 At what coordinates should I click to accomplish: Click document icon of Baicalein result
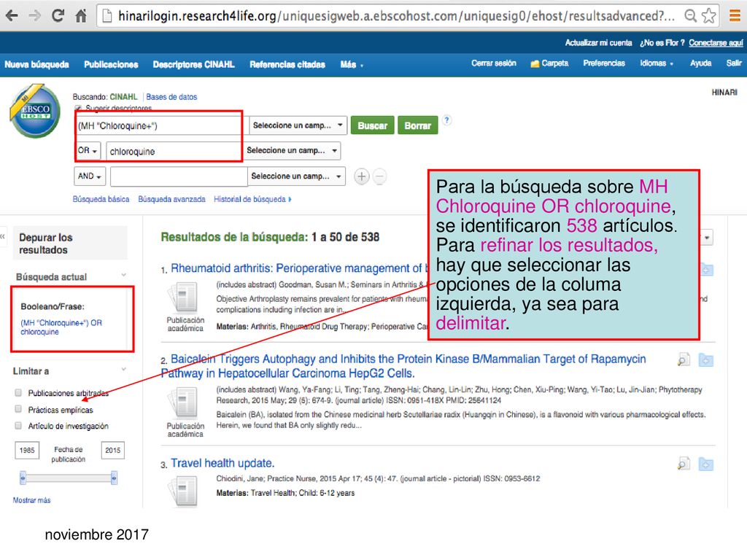183,404
